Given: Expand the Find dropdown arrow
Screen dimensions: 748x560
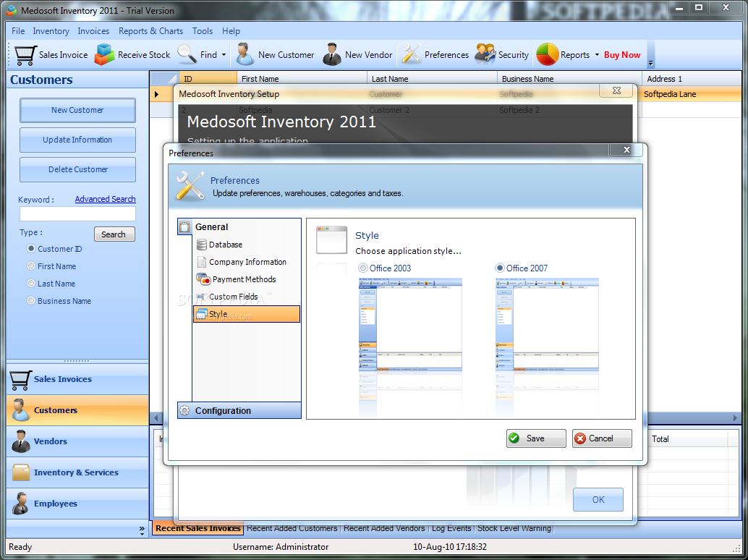Looking at the screenshot, I should tap(224, 55).
